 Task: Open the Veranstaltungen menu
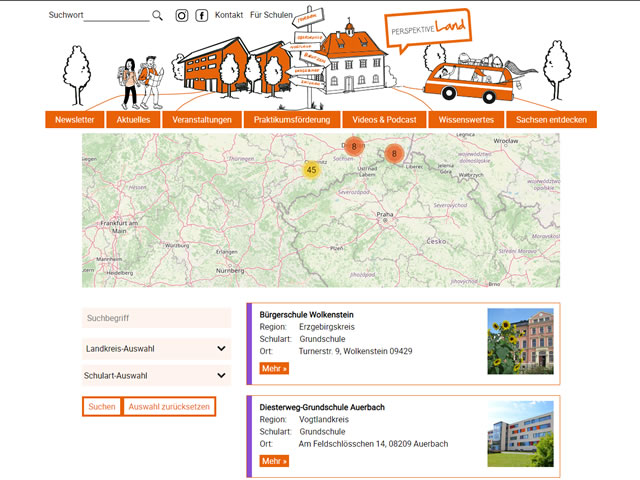(202, 120)
